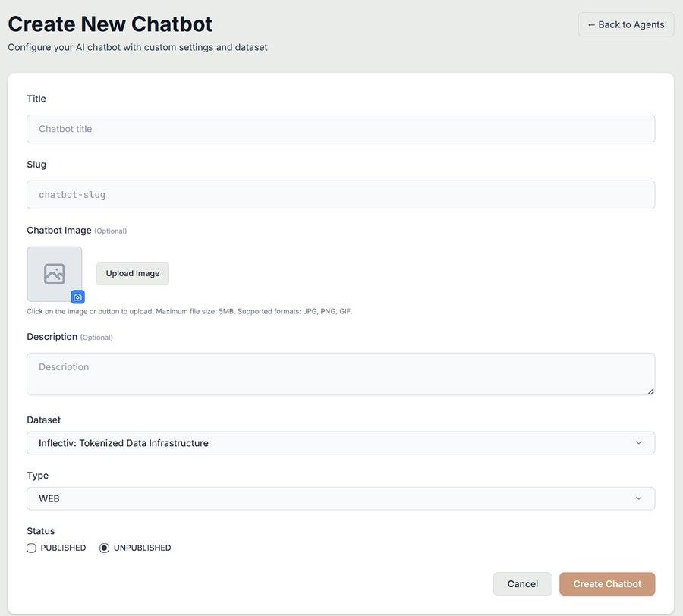Click the chevron arrow in Dataset field
This screenshot has width=683, height=616.
click(x=638, y=443)
